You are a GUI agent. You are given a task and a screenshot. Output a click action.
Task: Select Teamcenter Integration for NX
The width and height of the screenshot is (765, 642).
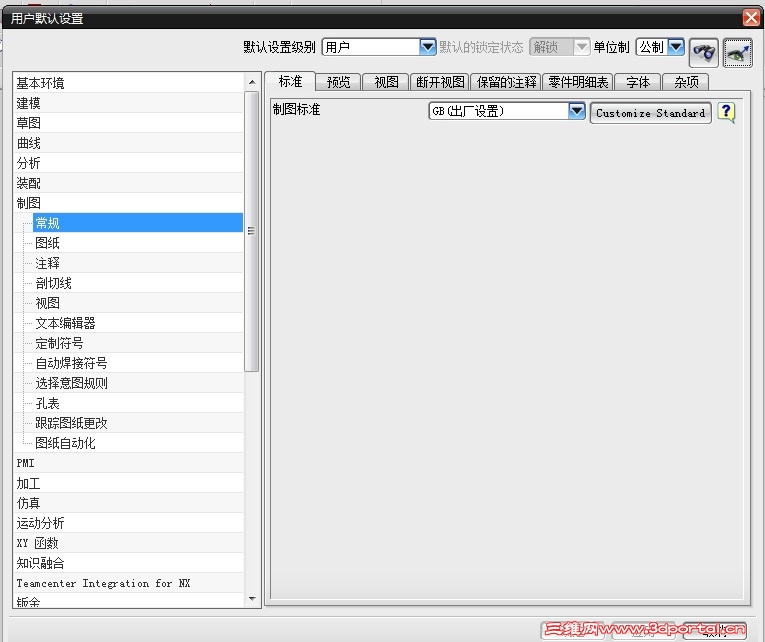(128, 583)
